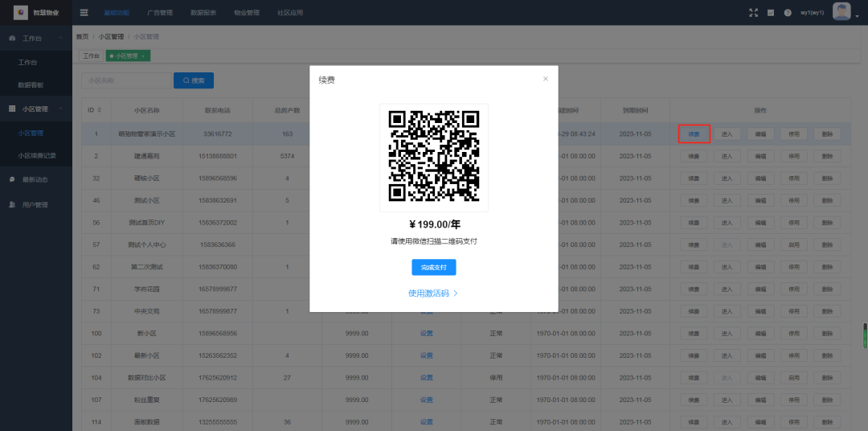This screenshot has width=868, height=431.
Task: Click 启用 for 数据对比小区 row
Action: pos(794,378)
